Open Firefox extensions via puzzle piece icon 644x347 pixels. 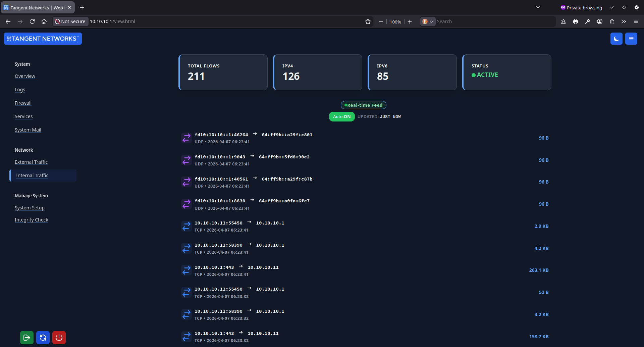click(x=612, y=21)
